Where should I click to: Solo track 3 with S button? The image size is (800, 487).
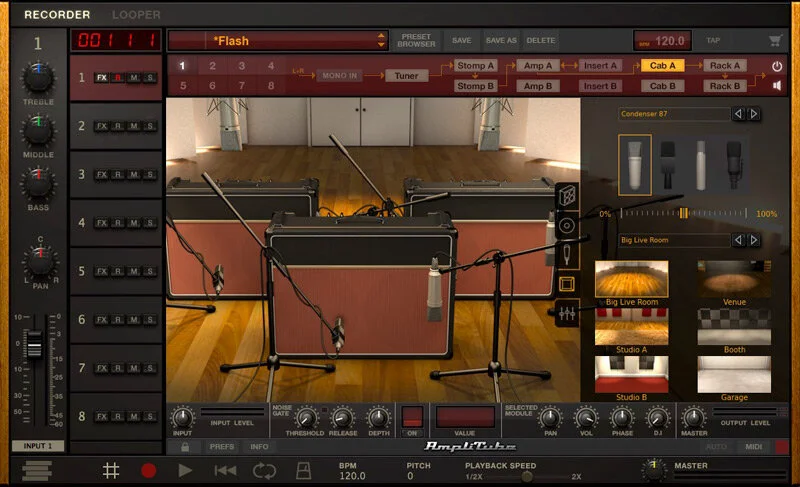150,174
